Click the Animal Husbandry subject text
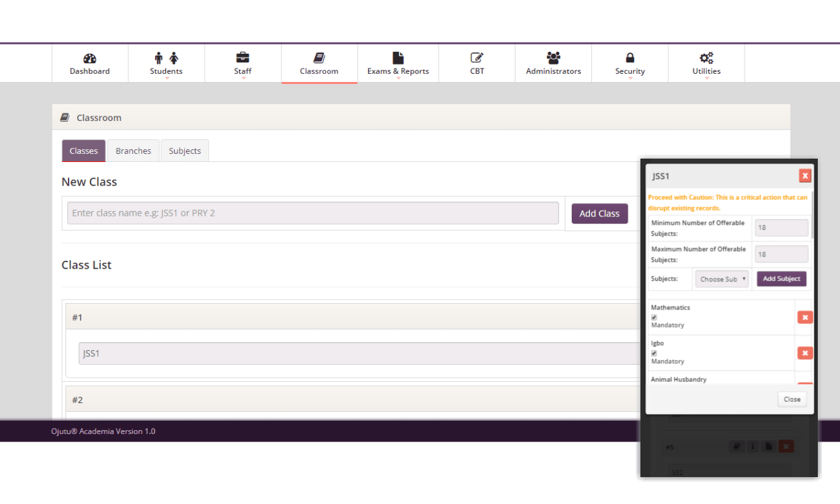 (x=679, y=379)
